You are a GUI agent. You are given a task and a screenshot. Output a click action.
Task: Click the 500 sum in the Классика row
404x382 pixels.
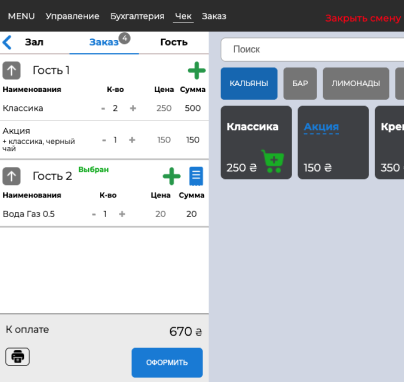(x=193, y=108)
